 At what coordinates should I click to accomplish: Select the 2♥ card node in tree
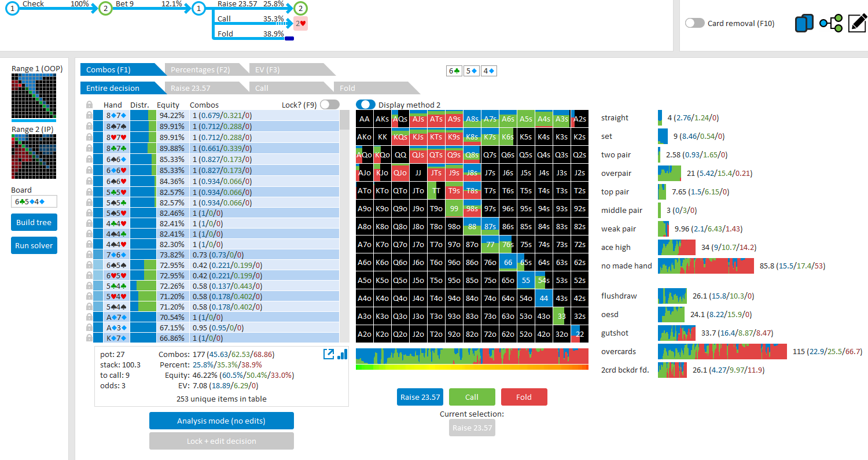300,23
